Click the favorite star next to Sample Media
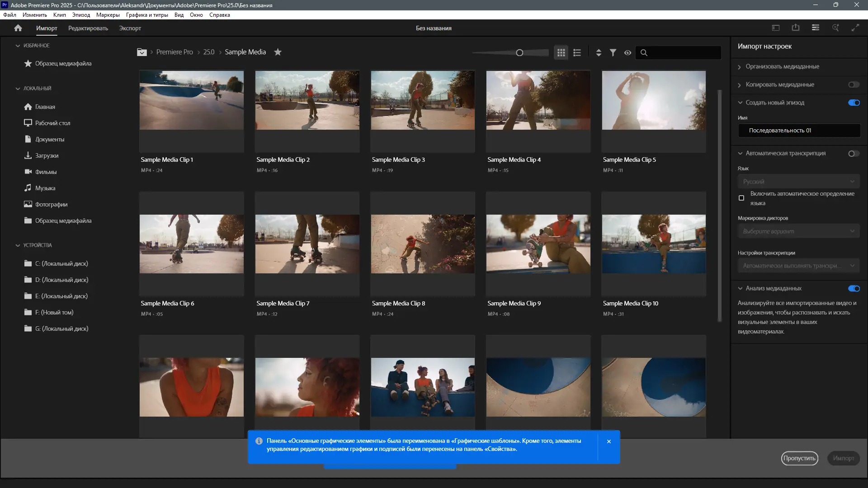Screen dimensions: 868x488 pos(278,52)
